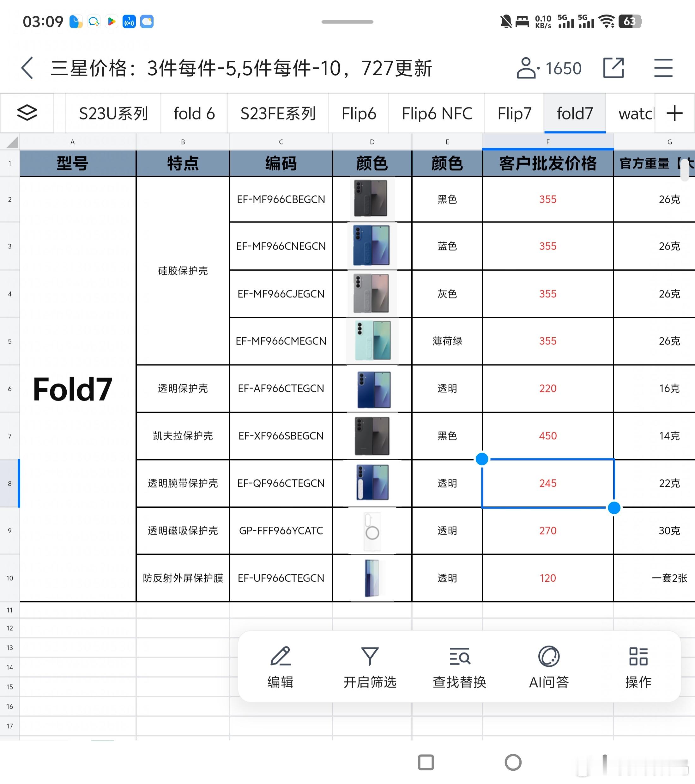The width and height of the screenshot is (695, 784).
Task: Select the 防反射外屏保护膜 cell
Action: coord(183,578)
